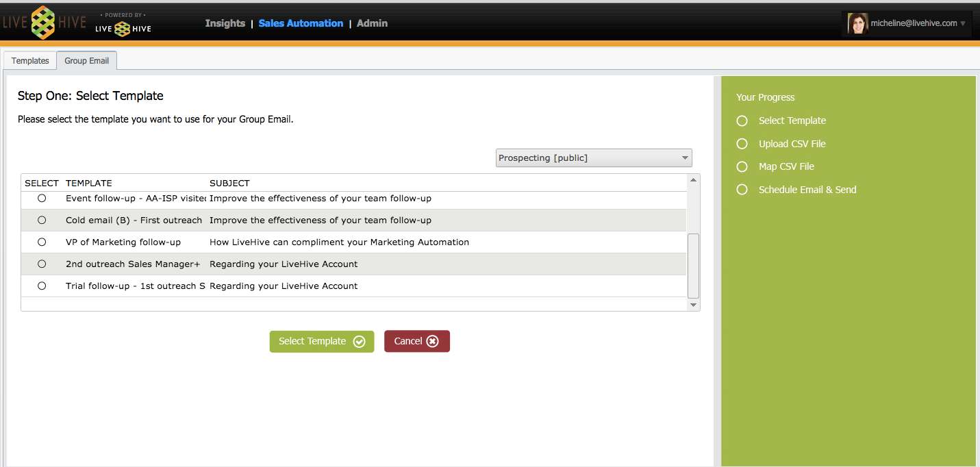The image size is (980, 467).
Task: Choose the Cold email (B) template radio
Action: coord(42,220)
